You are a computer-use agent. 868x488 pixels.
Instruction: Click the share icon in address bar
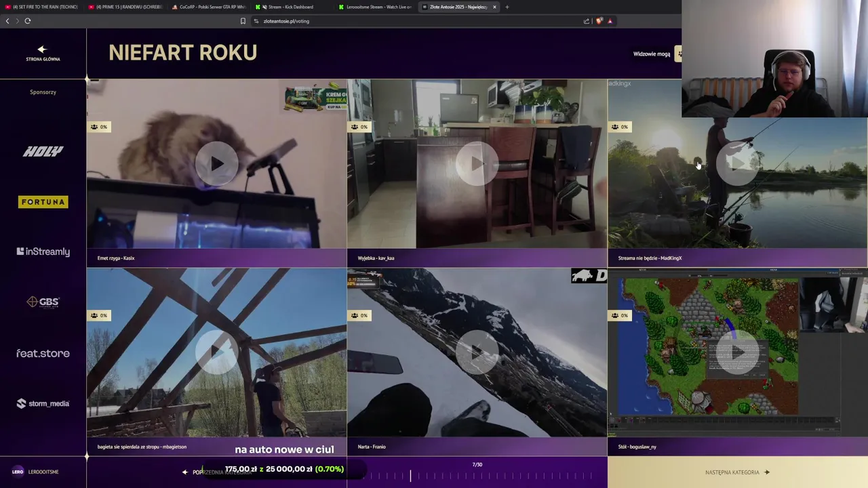[x=587, y=21]
